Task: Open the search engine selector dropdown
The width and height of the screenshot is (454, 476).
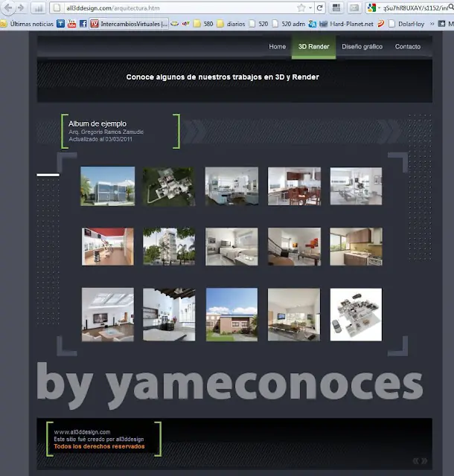Action: click(x=374, y=8)
